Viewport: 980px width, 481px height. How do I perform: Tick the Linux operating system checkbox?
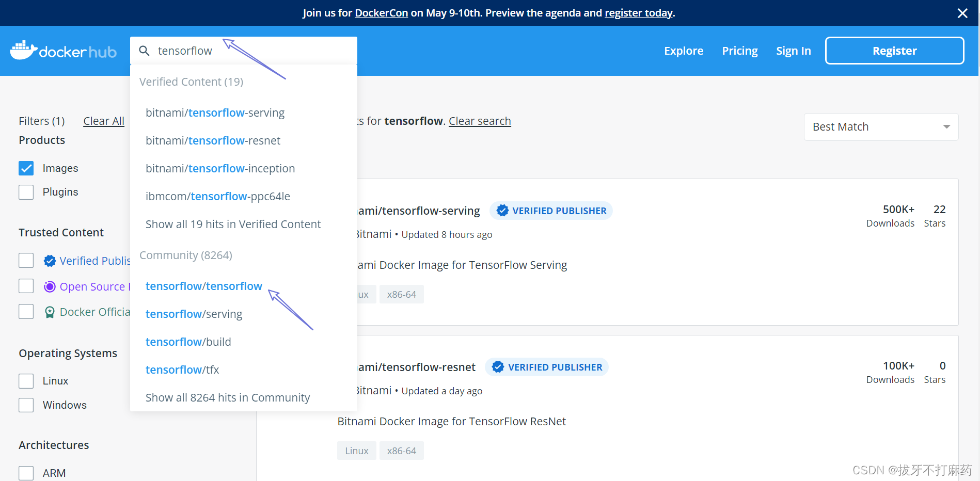(26, 381)
